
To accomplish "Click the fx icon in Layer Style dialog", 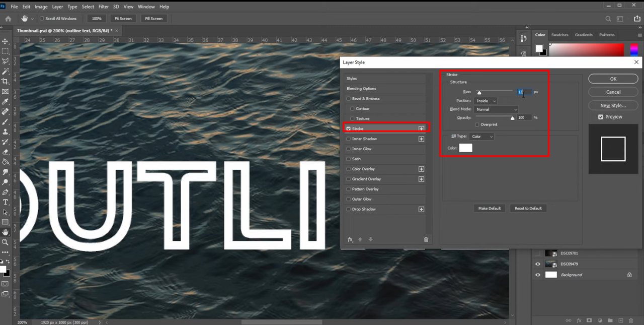I will [351, 240].
